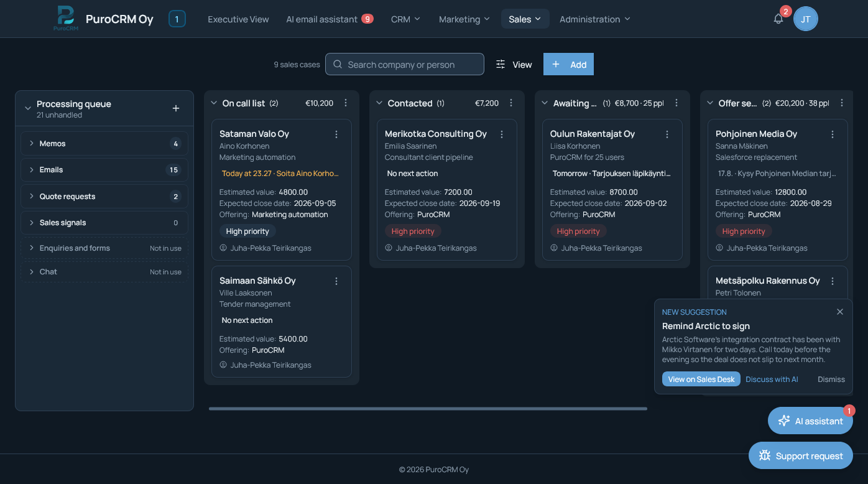Click the plus icon in Processing queue
Screen dimensions: 868x484
pos(176,108)
